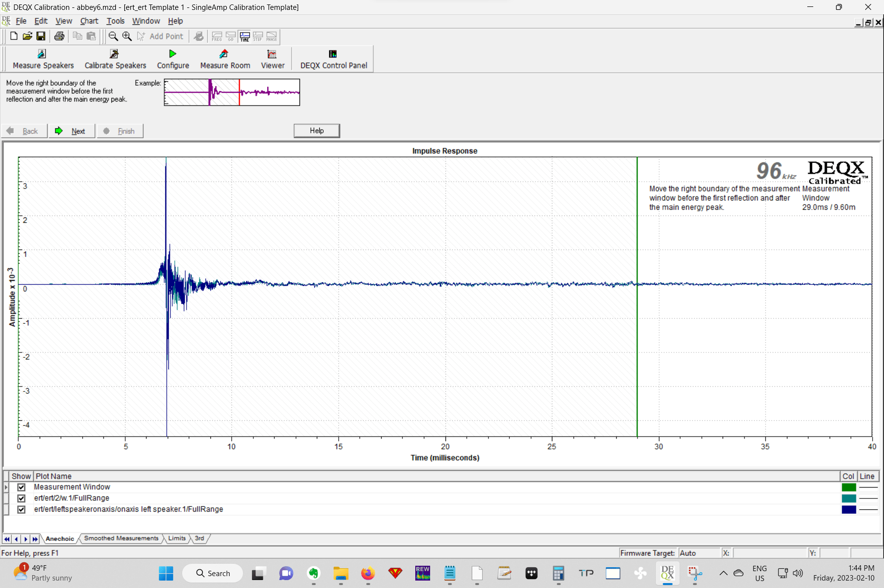This screenshot has width=884, height=588.
Task: Open the Window menu
Action: (146, 21)
